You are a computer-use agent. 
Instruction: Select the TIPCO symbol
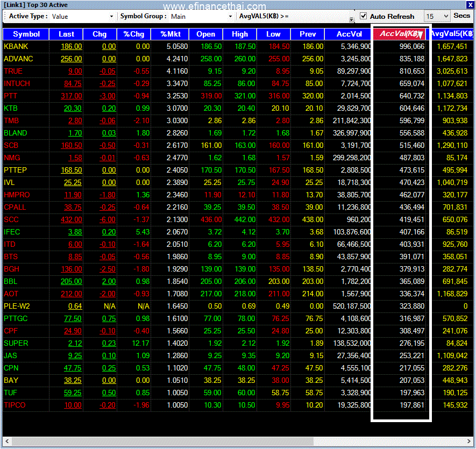(15, 405)
